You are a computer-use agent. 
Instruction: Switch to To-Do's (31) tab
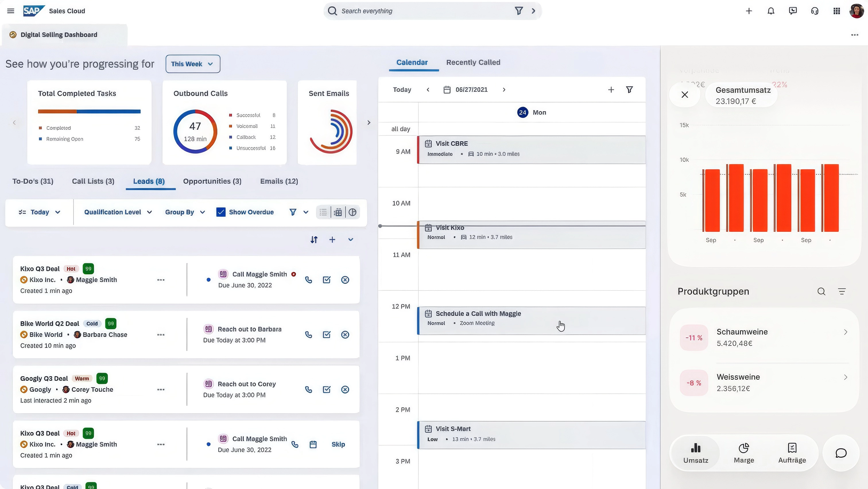[33, 181]
